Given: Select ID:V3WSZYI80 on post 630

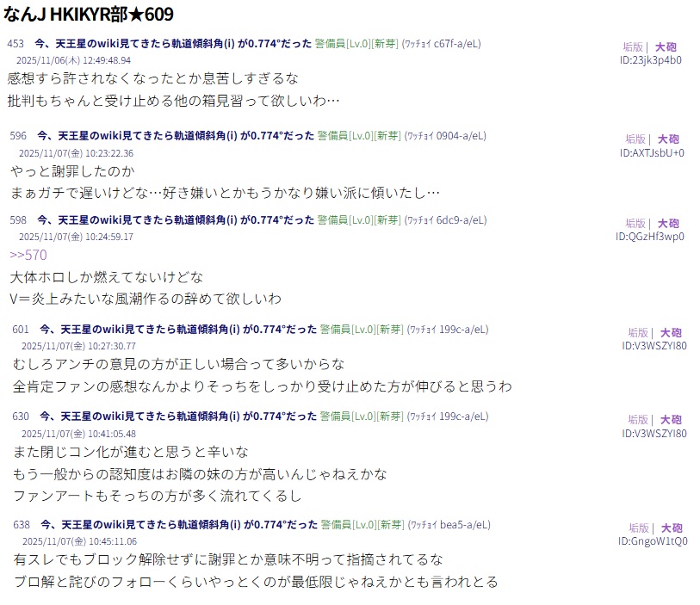Looking at the screenshot, I should (x=654, y=433).
